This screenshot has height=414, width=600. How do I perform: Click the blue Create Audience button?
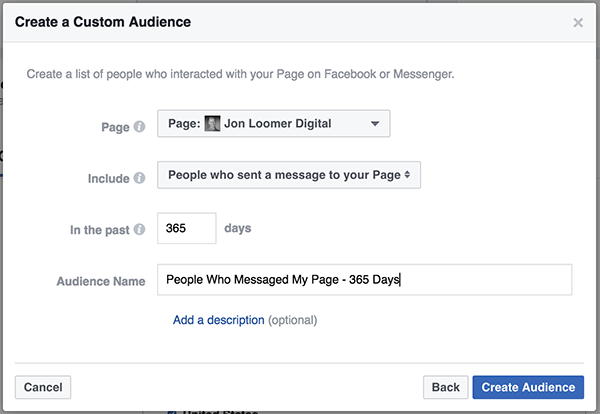pos(528,387)
